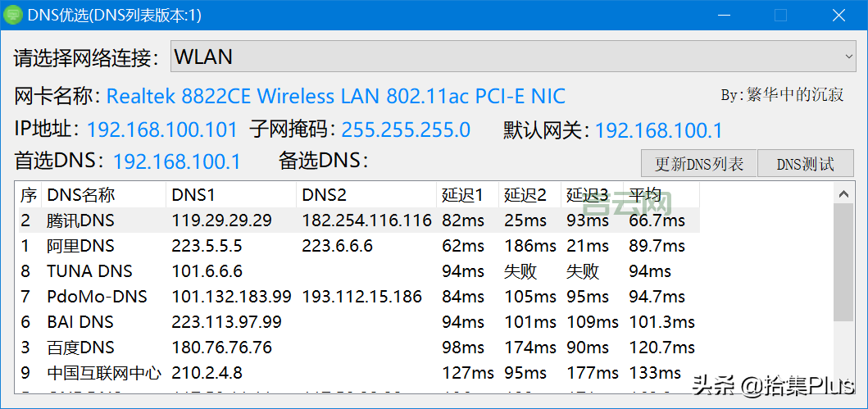Viewport: 868px width, 409px height.
Task: Click the 序 column header
Action: tap(28, 195)
